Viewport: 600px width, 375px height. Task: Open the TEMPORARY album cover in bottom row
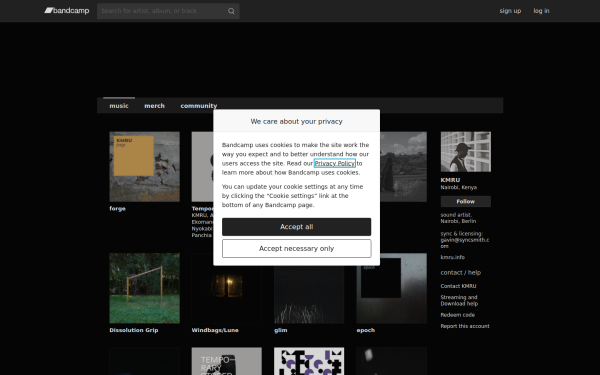click(x=227, y=361)
